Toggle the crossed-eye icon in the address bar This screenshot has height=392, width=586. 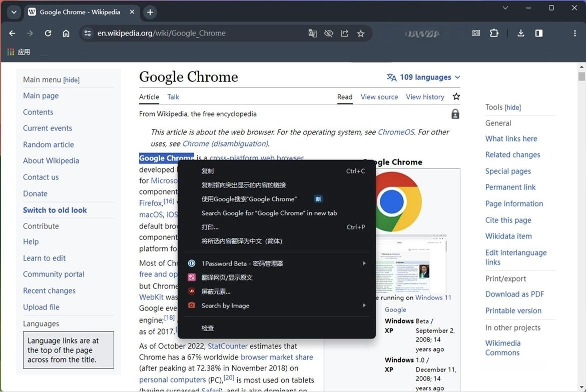(x=328, y=33)
